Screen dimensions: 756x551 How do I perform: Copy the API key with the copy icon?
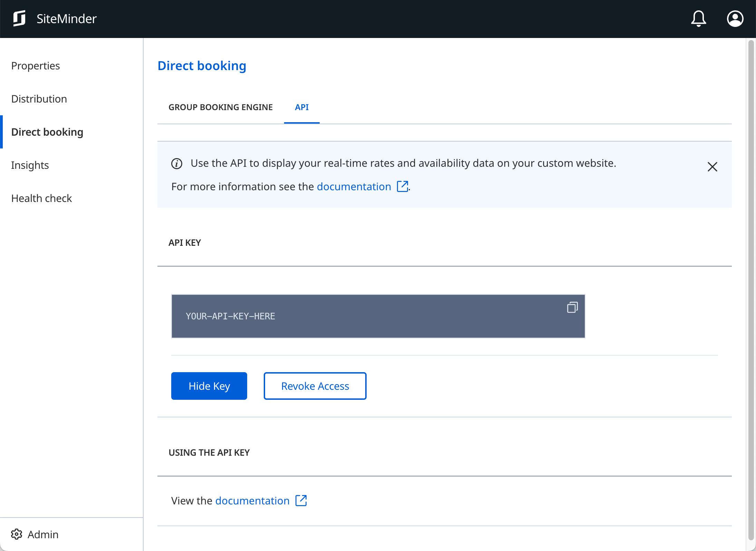click(x=572, y=307)
